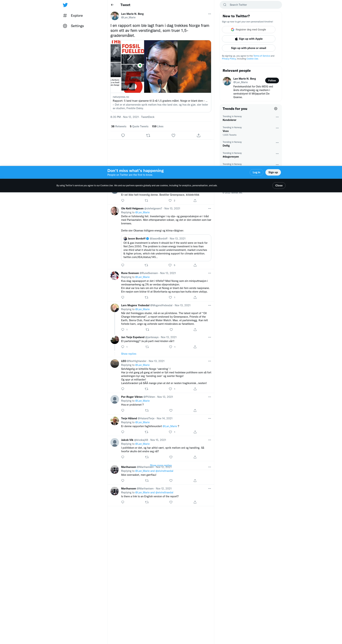Reply to Marihansen's English version question
This screenshot has height=644, width=342.
coord(123,502)
